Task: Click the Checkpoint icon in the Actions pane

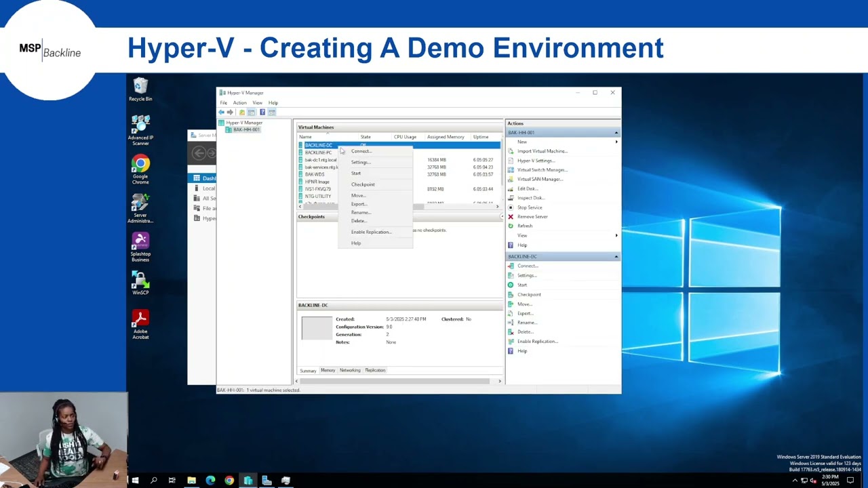Action: (511, 294)
